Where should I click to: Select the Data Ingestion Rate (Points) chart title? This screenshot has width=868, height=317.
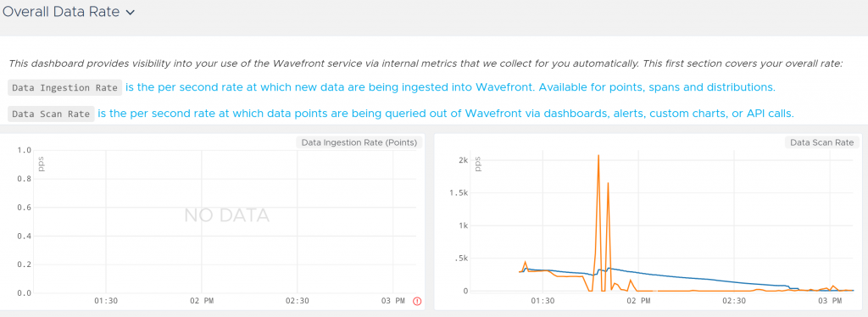pyautogui.click(x=359, y=142)
